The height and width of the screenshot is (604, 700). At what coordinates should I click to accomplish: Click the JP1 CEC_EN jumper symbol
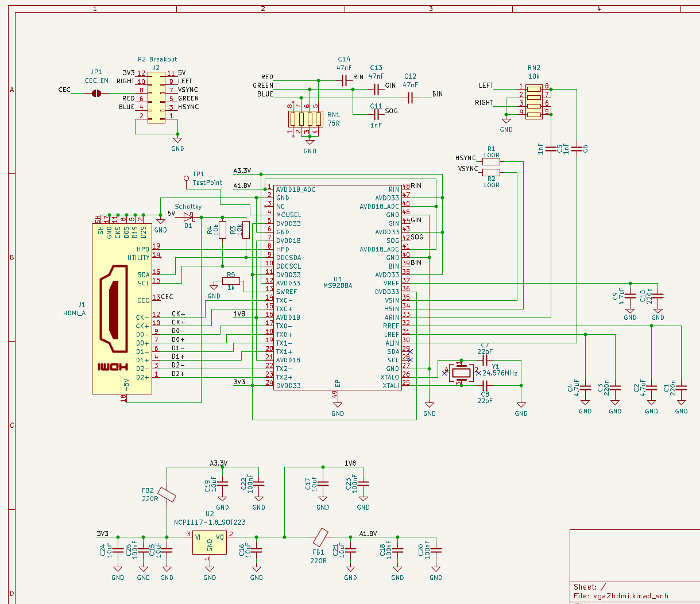coord(96,91)
